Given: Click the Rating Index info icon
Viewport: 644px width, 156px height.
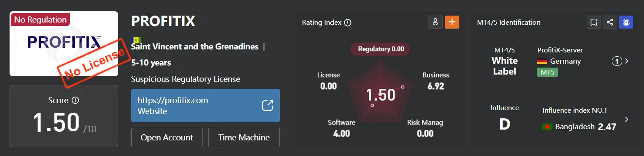Looking at the screenshot, I should pos(347,23).
